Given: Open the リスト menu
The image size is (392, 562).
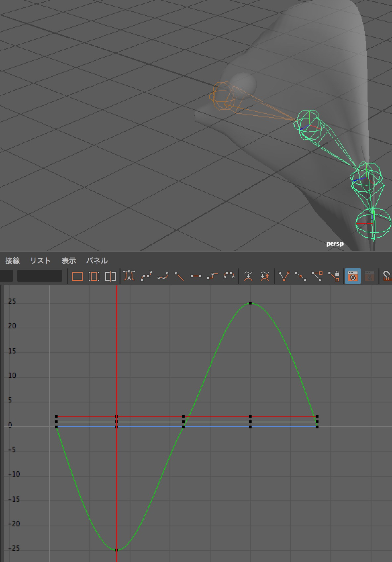Looking at the screenshot, I should coord(41,260).
